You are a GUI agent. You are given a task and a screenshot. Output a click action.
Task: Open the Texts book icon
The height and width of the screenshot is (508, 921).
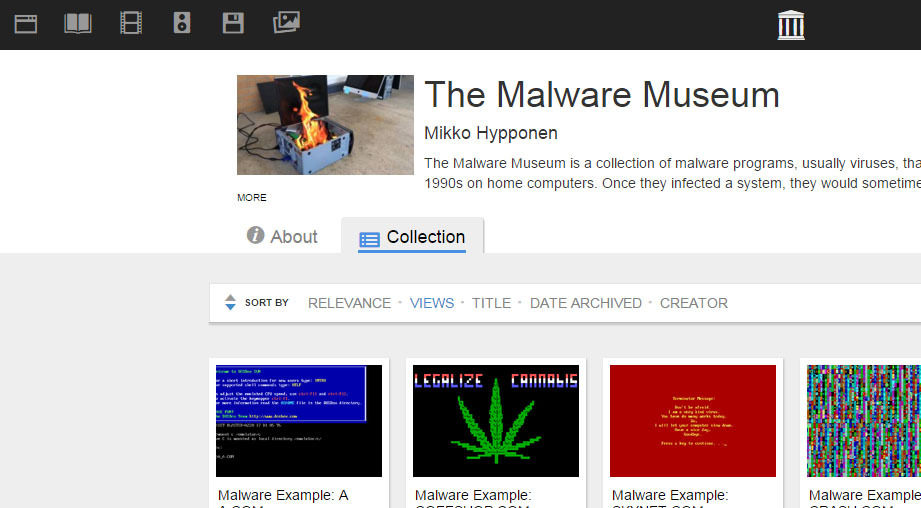pyautogui.click(x=78, y=23)
